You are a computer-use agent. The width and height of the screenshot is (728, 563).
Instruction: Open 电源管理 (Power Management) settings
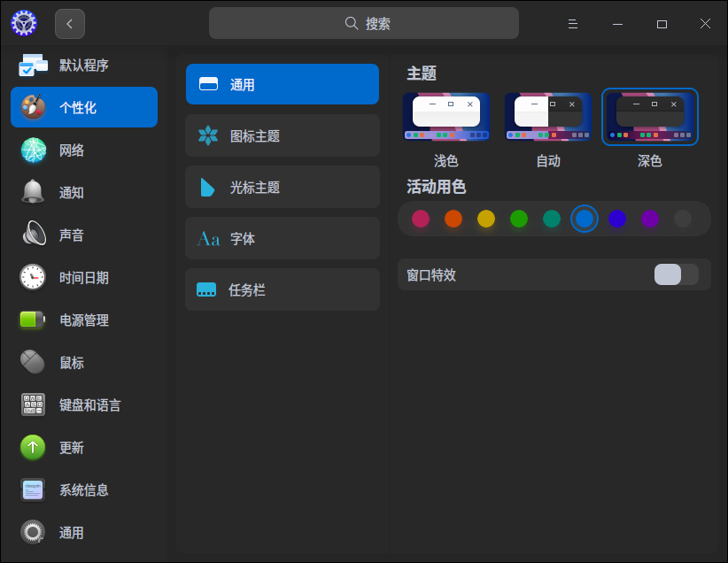(84, 320)
